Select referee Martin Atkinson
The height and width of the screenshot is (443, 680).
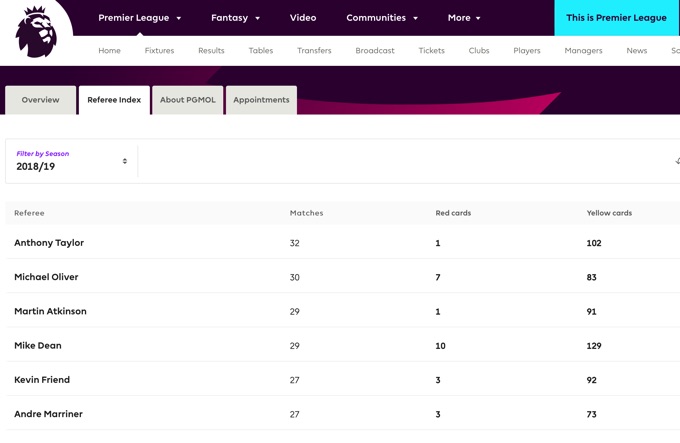50,311
